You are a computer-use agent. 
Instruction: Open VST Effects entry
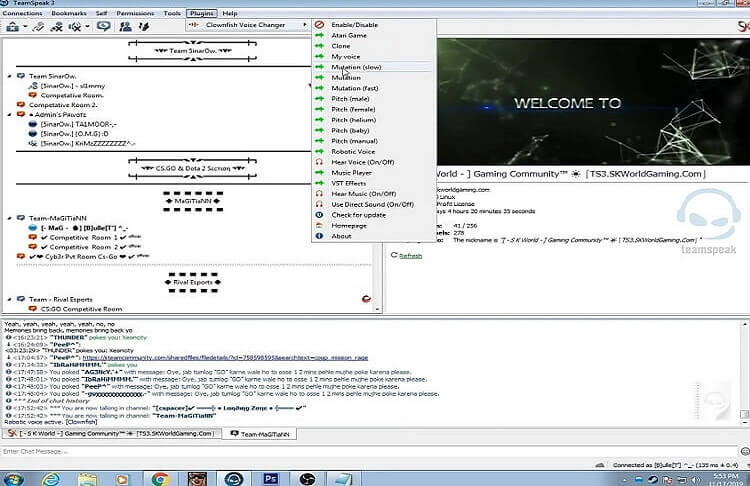(x=373, y=183)
